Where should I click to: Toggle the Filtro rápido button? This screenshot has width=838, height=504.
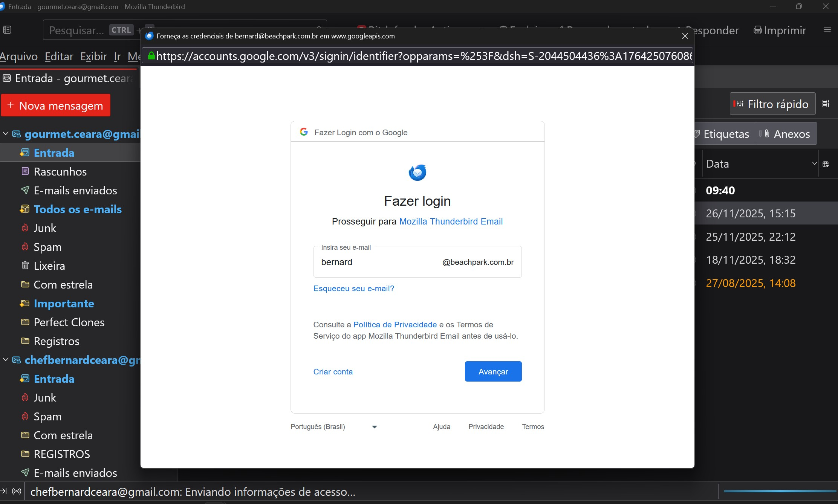click(x=772, y=104)
